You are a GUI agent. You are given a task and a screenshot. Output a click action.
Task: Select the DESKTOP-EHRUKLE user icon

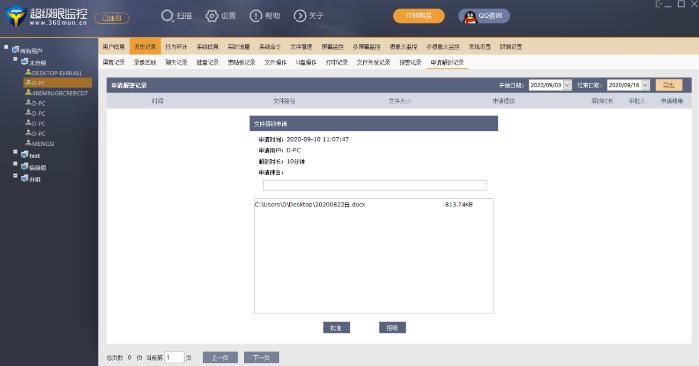click(x=29, y=72)
